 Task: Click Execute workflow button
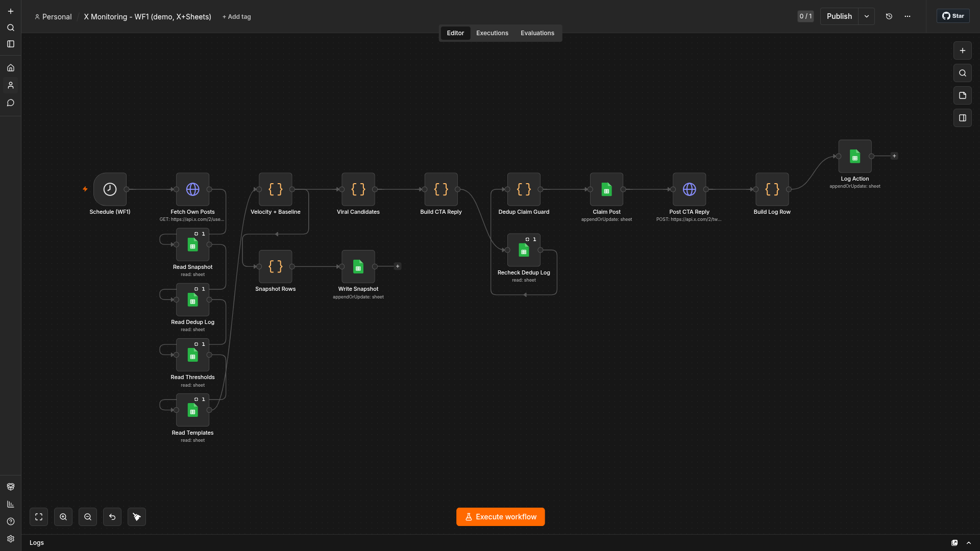tap(500, 517)
